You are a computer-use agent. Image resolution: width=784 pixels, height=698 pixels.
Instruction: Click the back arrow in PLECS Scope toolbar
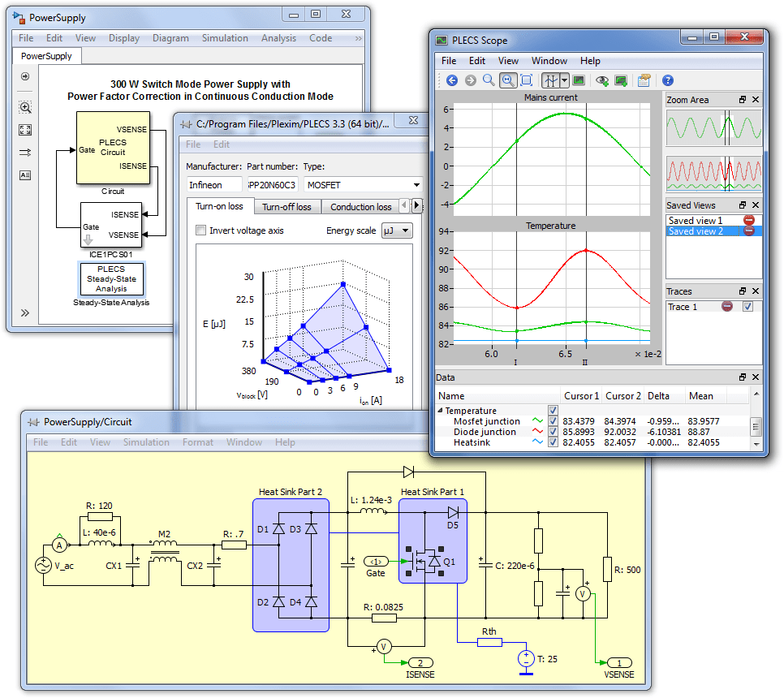point(452,80)
